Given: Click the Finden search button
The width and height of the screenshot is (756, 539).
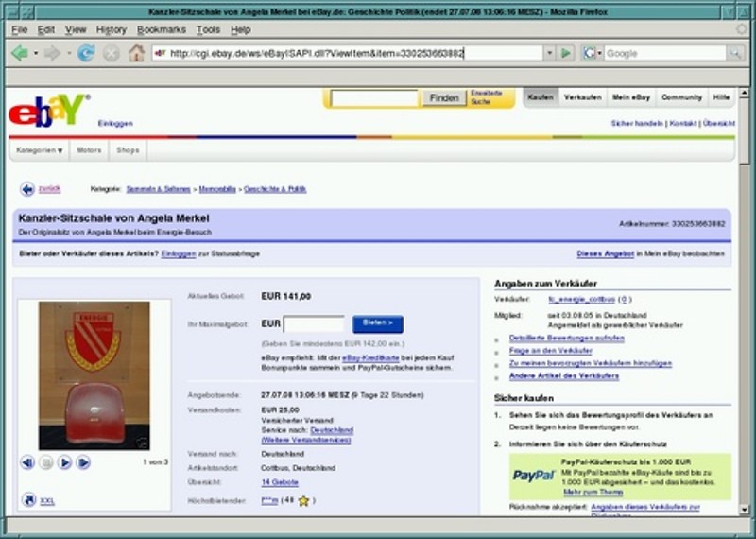Looking at the screenshot, I should point(444,98).
